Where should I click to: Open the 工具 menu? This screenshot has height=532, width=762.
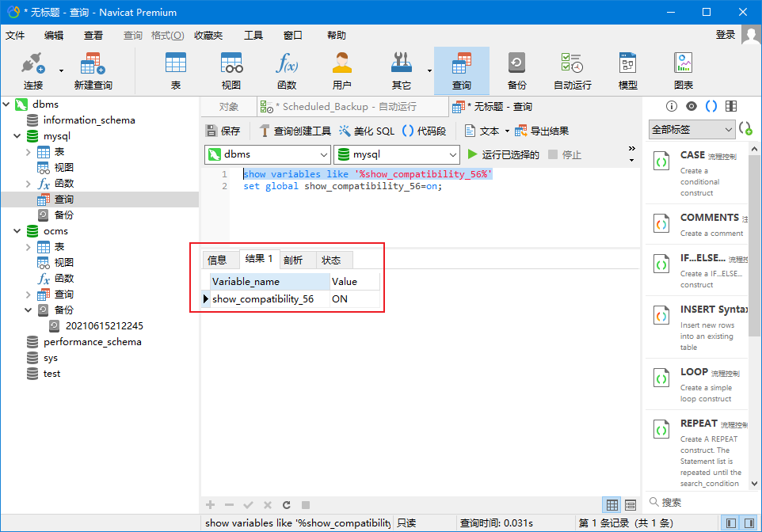253,36
